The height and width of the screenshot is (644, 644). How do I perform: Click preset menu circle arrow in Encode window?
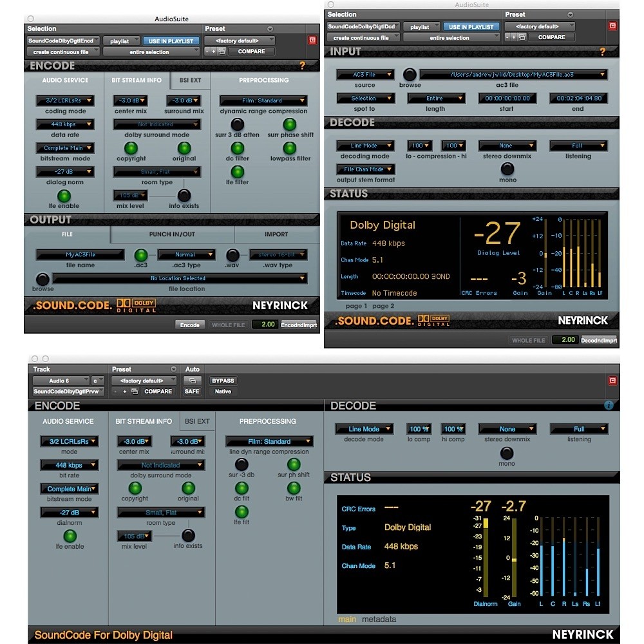[270, 29]
